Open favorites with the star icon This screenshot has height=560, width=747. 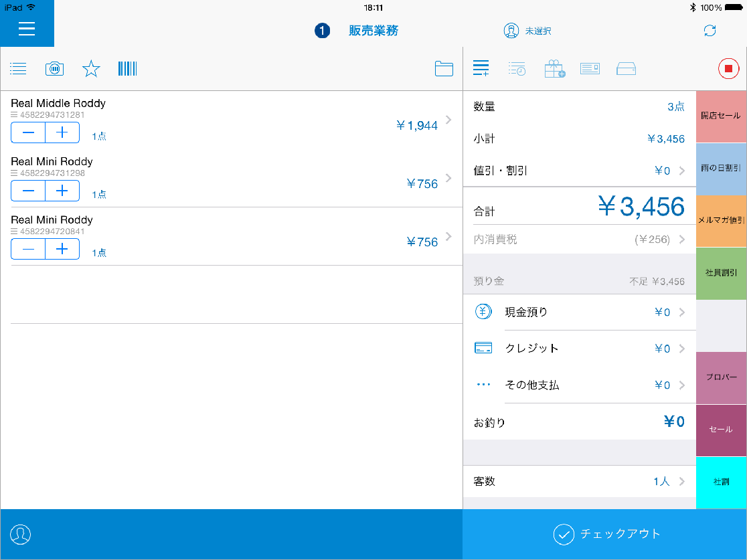[x=91, y=68]
